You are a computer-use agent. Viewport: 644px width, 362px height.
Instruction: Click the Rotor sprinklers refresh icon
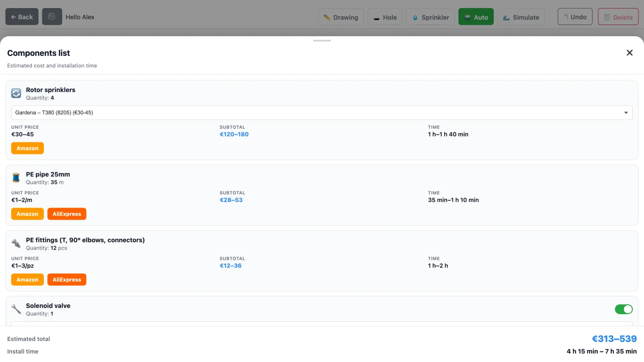tap(16, 93)
